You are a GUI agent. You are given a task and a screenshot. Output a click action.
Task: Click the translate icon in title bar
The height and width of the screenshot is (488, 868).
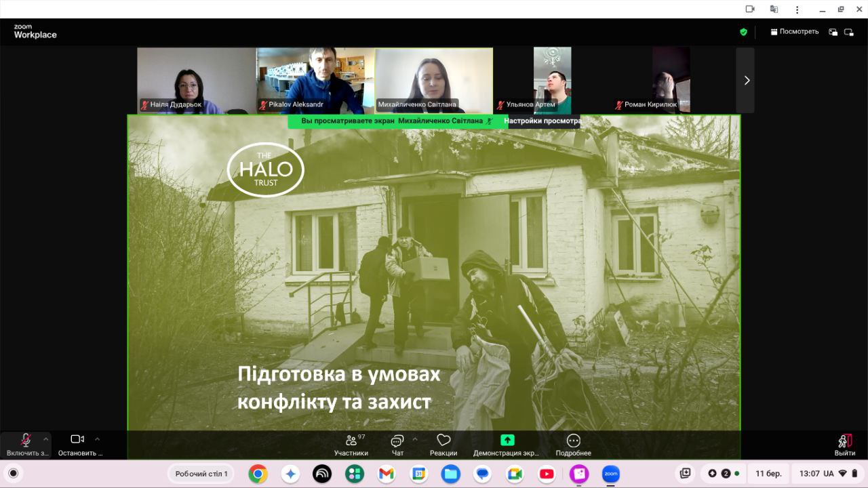point(774,9)
